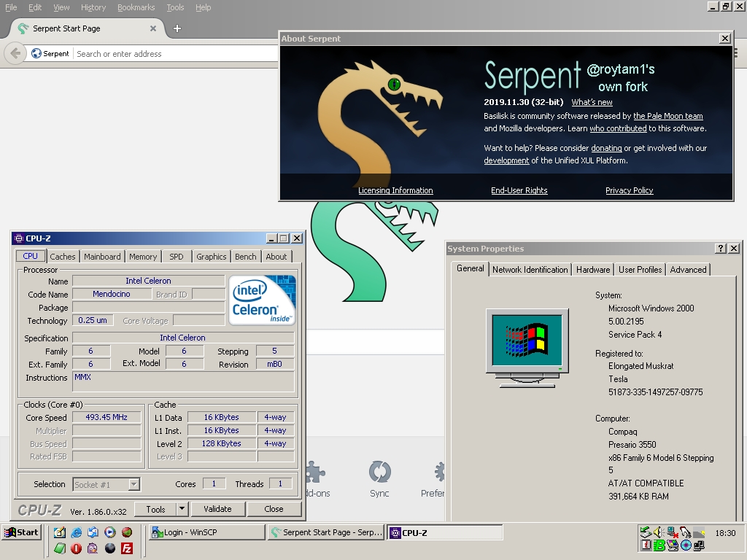Switch to Login - WinSCP taskbar button

206,532
